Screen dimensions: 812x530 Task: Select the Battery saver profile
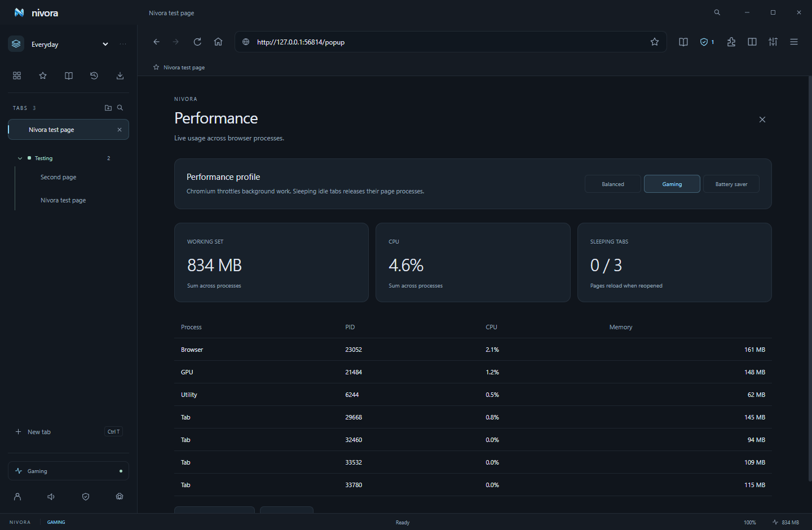point(731,184)
